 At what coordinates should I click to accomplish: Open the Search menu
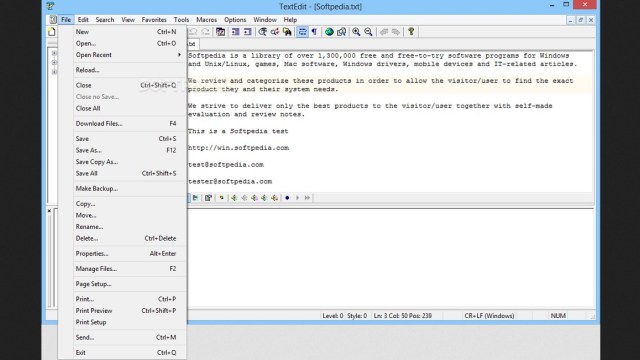pyautogui.click(x=105, y=20)
